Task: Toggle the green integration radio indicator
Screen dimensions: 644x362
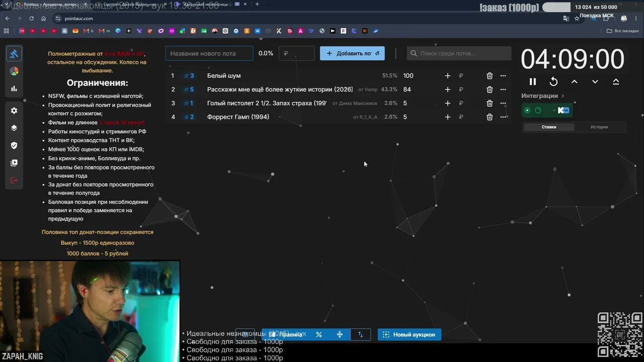Action: pos(527,111)
